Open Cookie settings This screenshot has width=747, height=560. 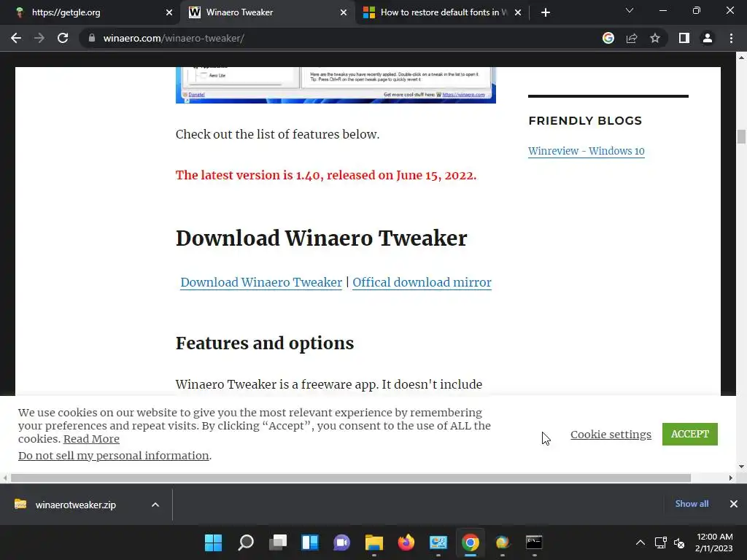[611, 435]
